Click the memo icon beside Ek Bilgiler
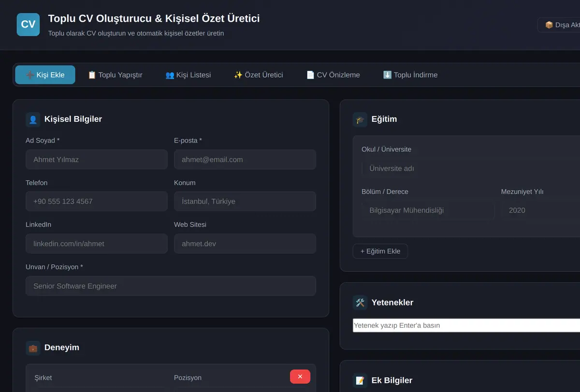This screenshot has width=580, height=392. click(x=360, y=380)
